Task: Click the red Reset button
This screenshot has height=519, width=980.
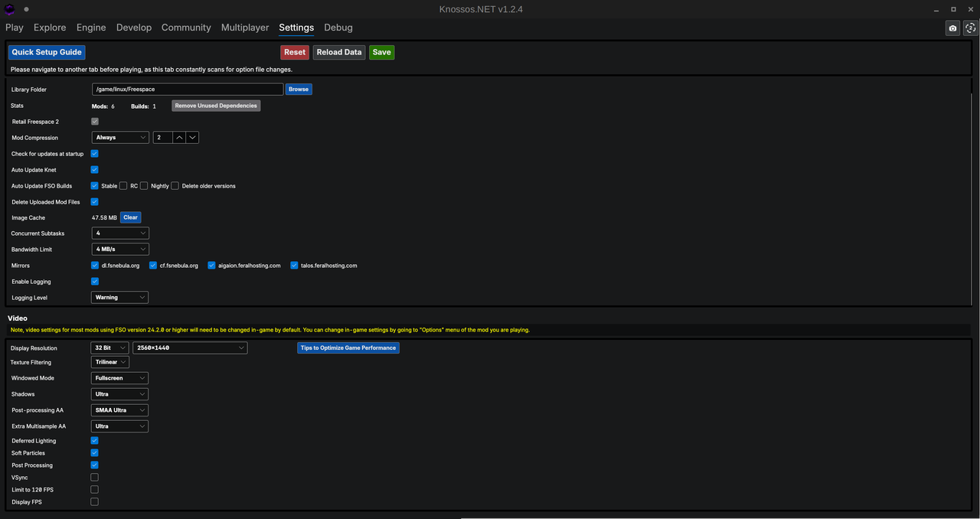Action: click(295, 52)
